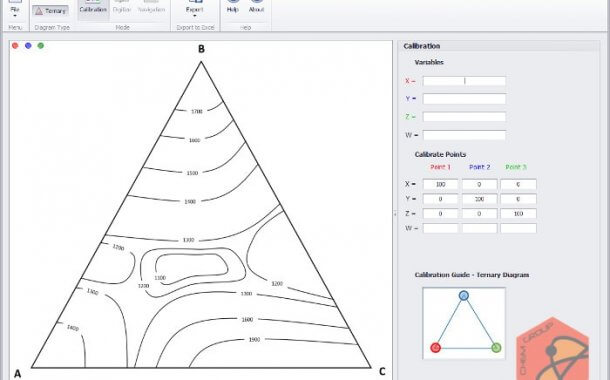Open the Navigation mode
Viewport: 610px width, 380px height.
151,8
